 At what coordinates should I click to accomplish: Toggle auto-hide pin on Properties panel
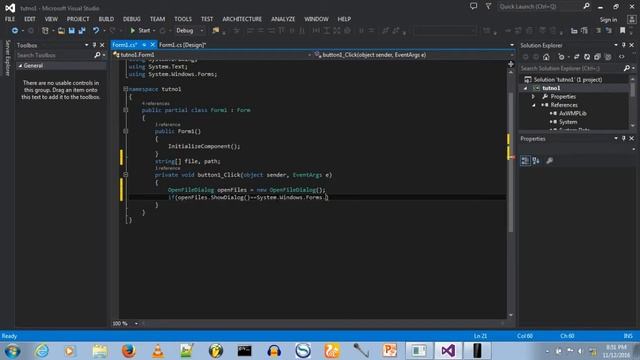coord(624,139)
